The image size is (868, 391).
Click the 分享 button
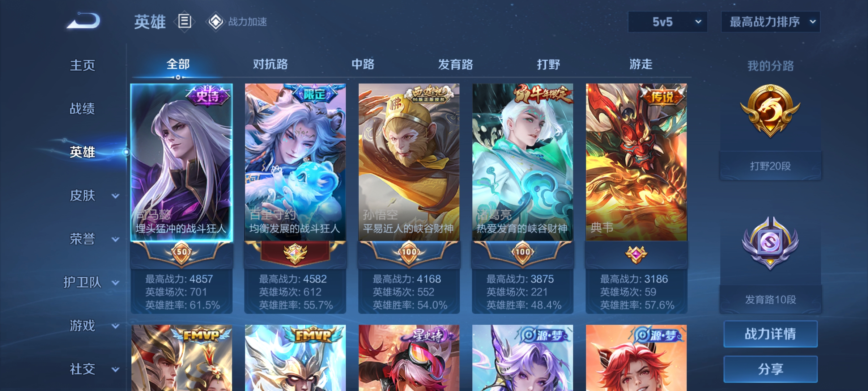(x=770, y=369)
